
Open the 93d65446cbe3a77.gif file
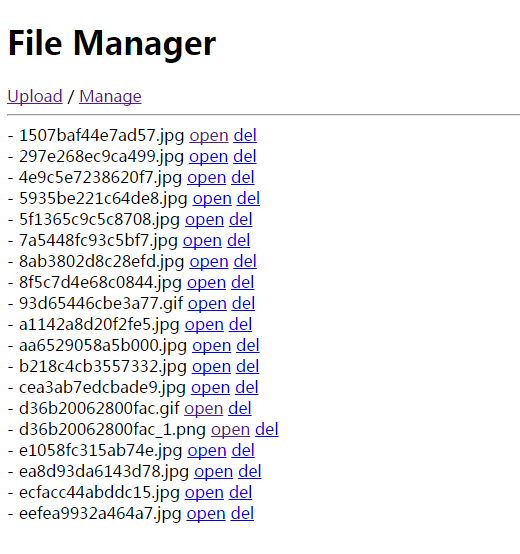207,304
